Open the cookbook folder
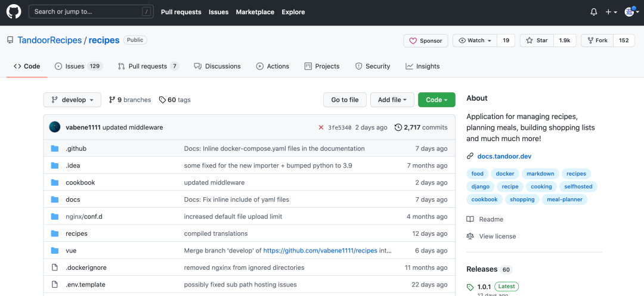The width and height of the screenshot is (644, 296). click(80, 182)
